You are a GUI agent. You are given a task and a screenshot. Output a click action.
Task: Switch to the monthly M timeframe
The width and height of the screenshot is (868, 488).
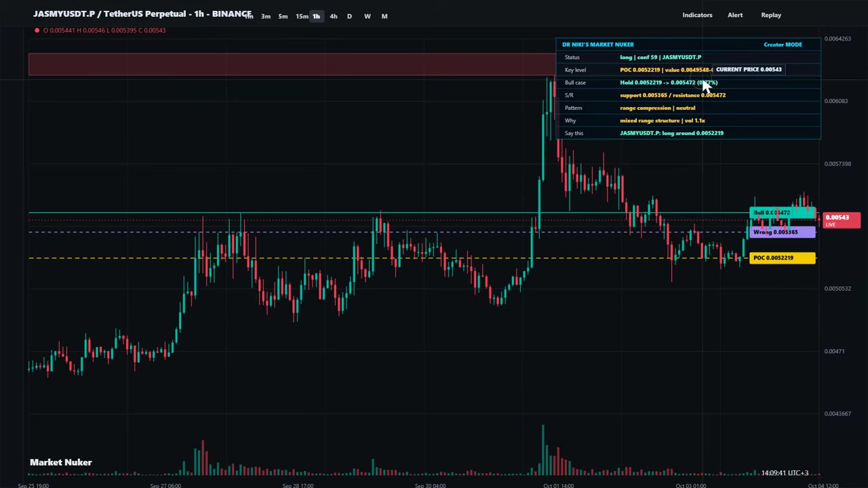[384, 16]
